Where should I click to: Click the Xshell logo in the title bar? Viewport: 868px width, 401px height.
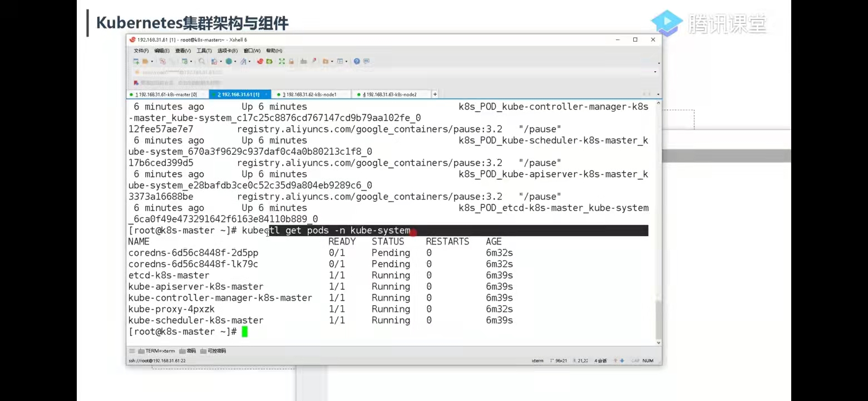coord(132,40)
